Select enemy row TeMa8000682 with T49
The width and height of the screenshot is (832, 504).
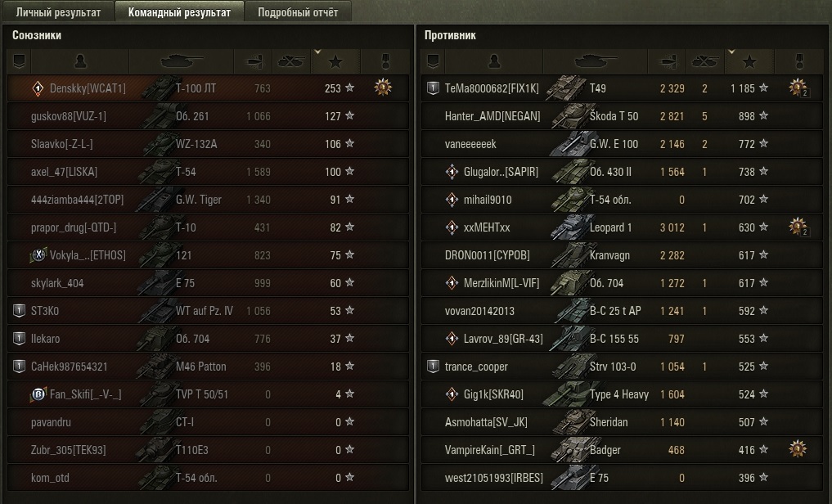pos(622,88)
